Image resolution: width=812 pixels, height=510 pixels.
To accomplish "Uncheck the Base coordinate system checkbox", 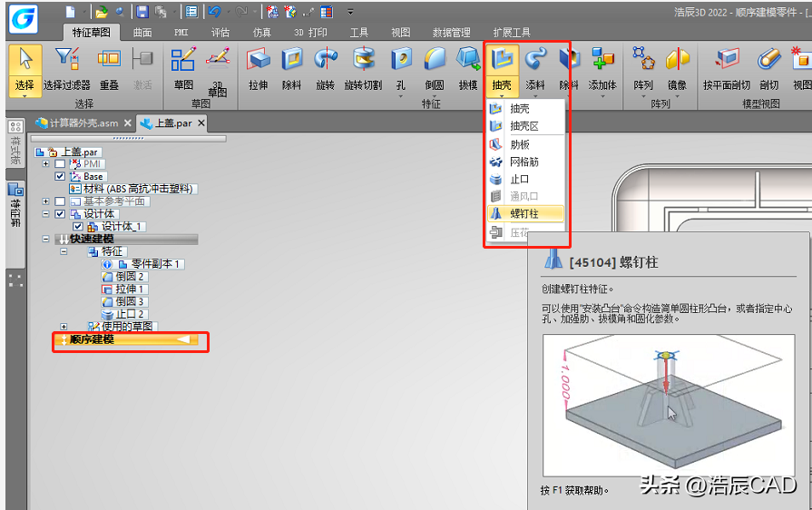I will (x=61, y=176).
